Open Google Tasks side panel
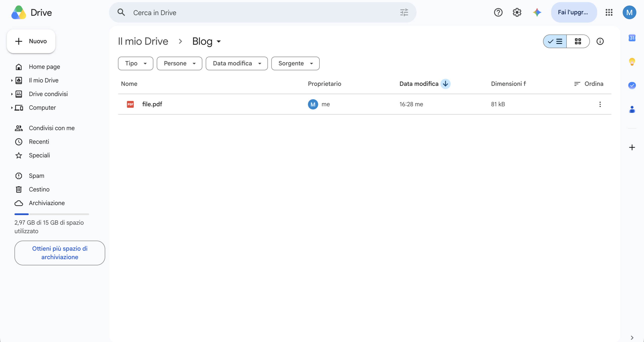This screenshot has height=342, width=644. tap(632, 85)
